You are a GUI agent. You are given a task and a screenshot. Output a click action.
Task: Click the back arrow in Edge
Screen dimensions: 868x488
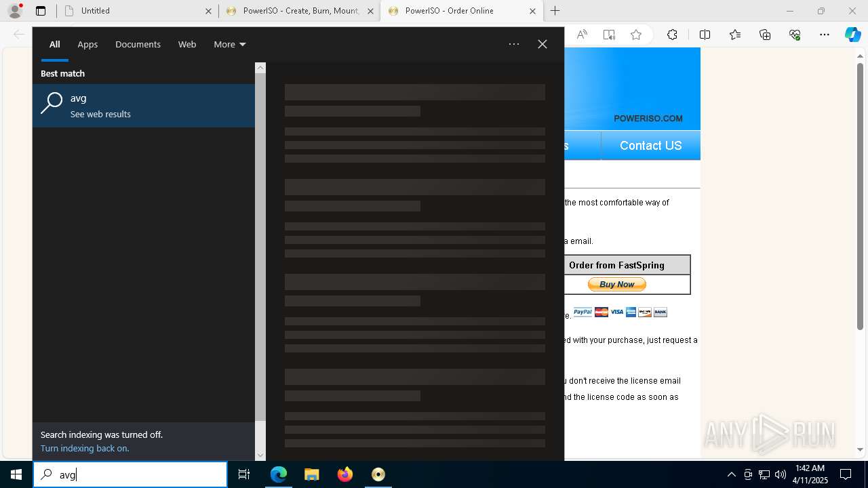point(19,35)
